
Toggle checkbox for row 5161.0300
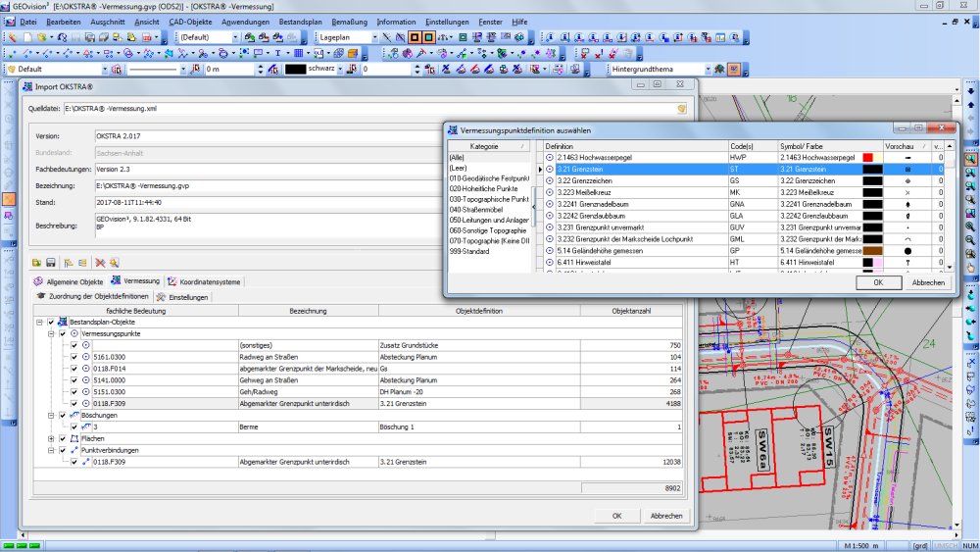tap(74, 357)
